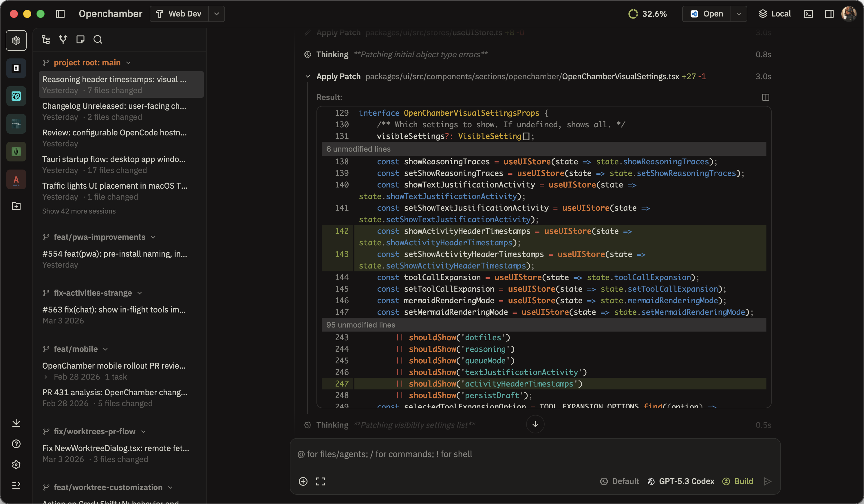Open session Reasoning header timestamps: visual
This screenshot has height=504, width=864.
coord(121,85)
